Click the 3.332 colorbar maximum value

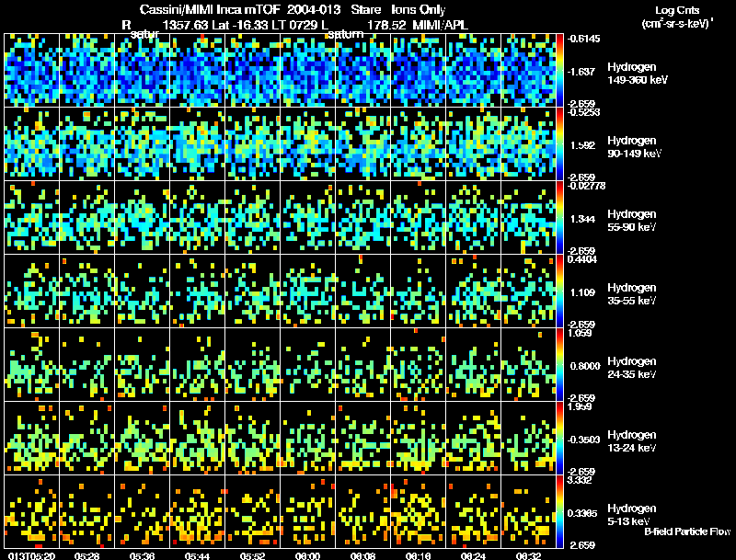pyautogui.click(x=581, y=480)
